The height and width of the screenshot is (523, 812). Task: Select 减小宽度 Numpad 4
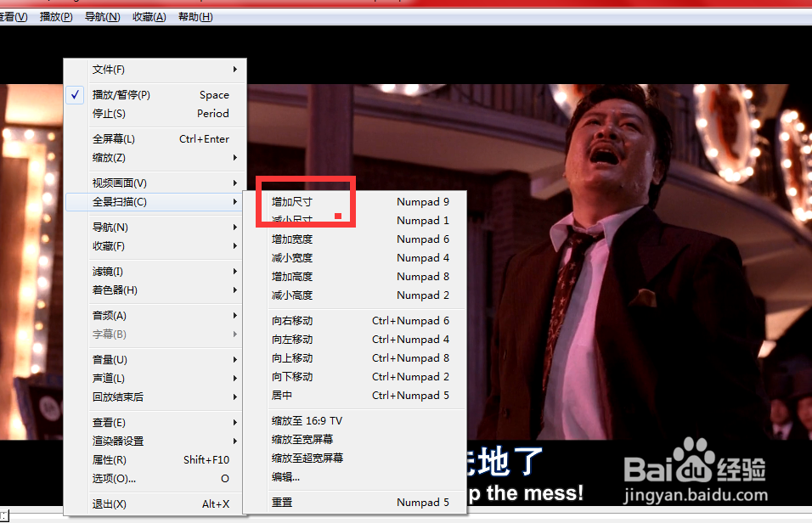pos(355,258)
